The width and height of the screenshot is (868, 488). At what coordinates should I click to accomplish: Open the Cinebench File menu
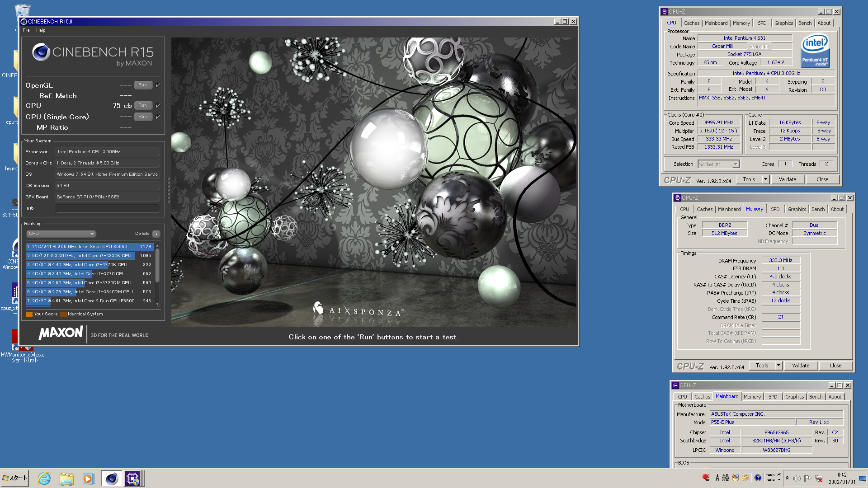pos(26,30)
